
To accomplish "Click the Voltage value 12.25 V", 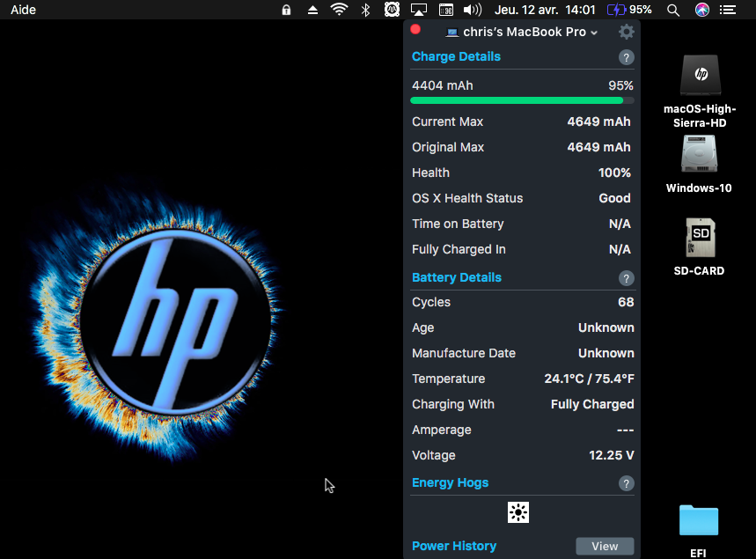I will pyautogui.click(x=612, y=455).
